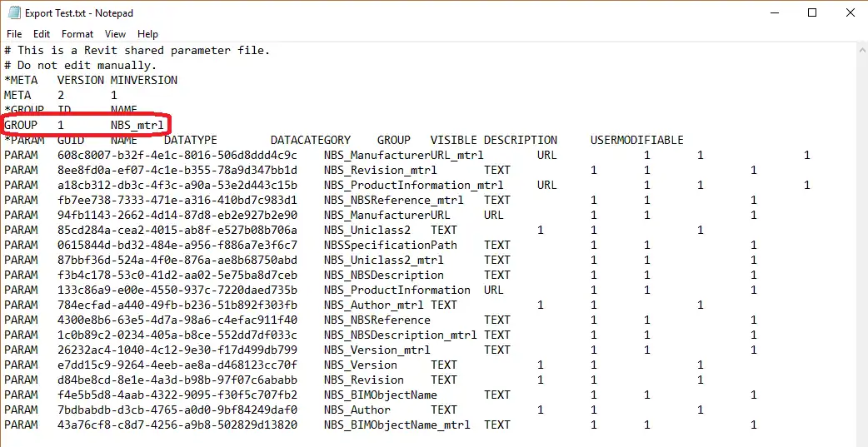Screen dimensions: 868x447
Task: Click the "Do not edit manually" comment line
Action: pos(80,65)
